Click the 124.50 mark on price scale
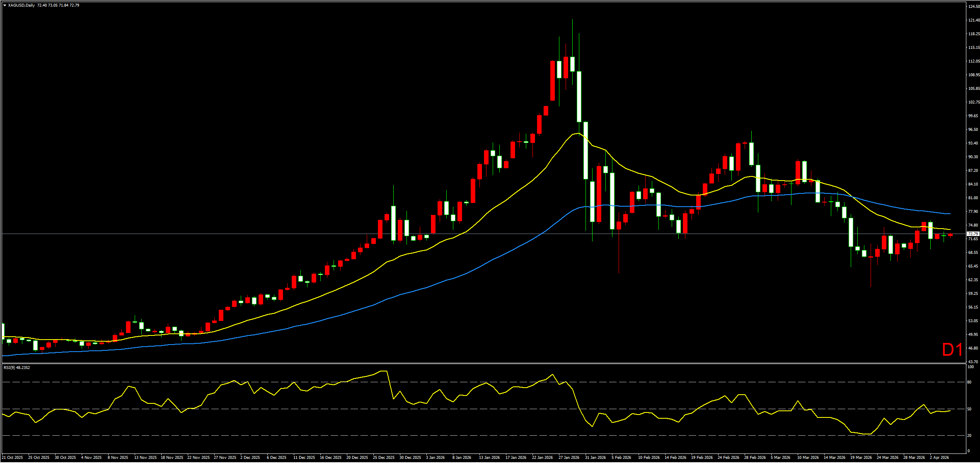The image size is (980, 463). coord(973,7)
